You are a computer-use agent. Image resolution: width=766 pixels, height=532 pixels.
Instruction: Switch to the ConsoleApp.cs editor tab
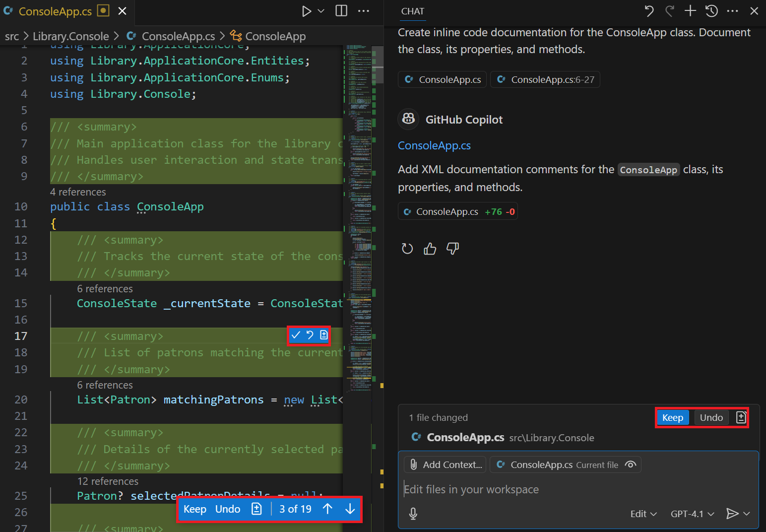tap(56, 11)
